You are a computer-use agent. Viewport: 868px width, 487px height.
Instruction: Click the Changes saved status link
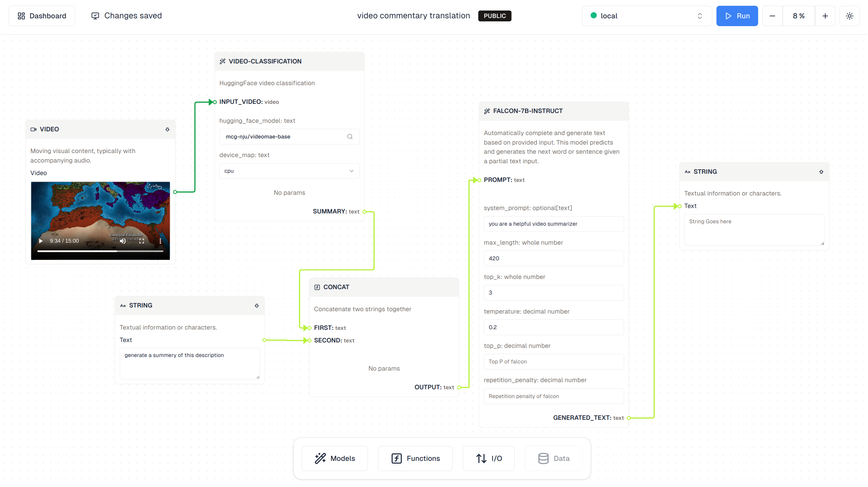pyautogui.click(x=126, y=16)
